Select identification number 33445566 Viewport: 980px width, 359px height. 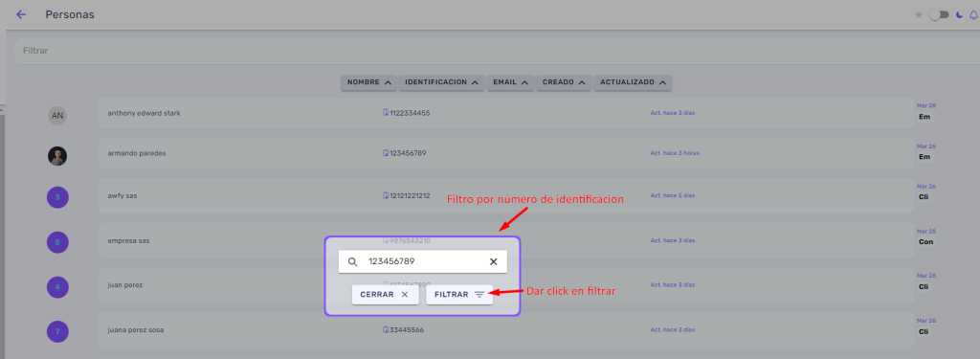(x=406, y=329)
